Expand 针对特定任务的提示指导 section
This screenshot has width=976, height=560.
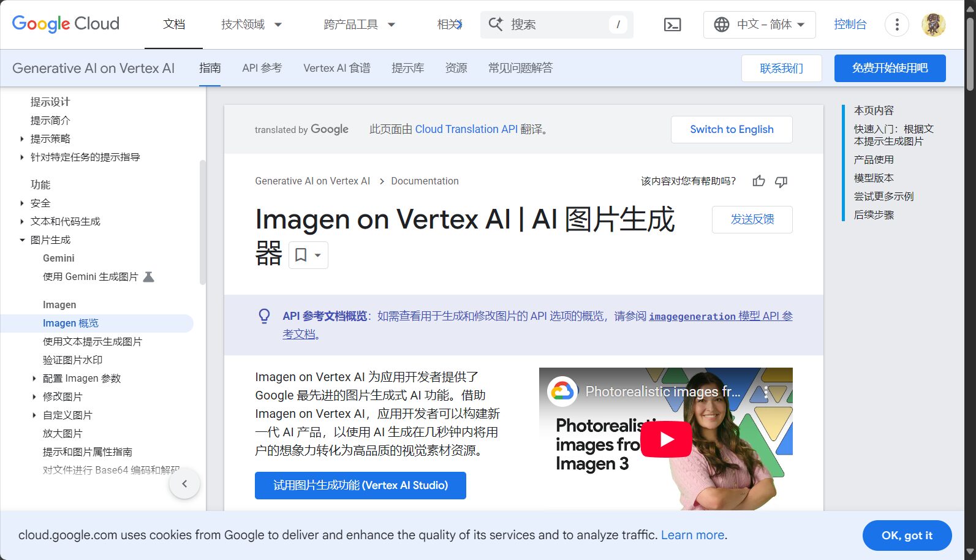(22, 157)
